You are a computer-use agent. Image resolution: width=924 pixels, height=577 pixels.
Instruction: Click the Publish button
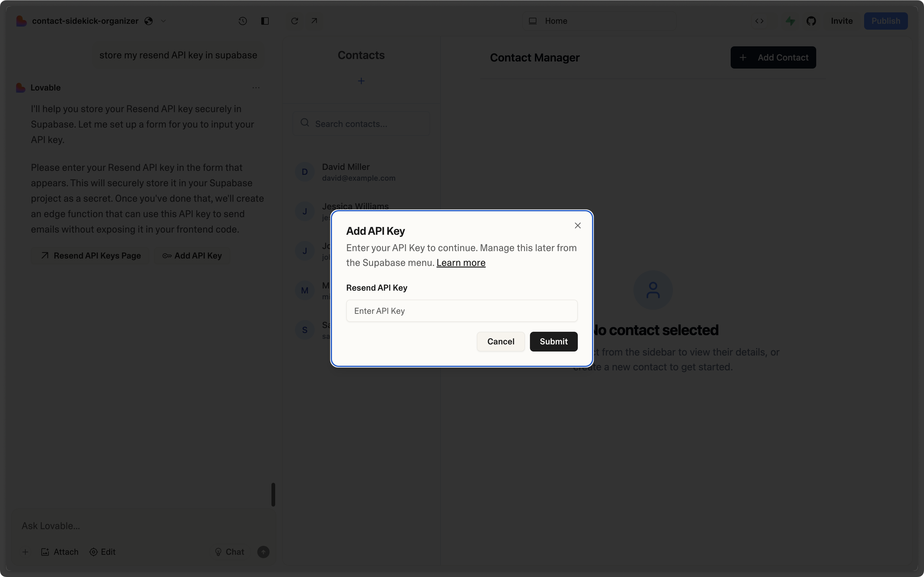(885, 21)
